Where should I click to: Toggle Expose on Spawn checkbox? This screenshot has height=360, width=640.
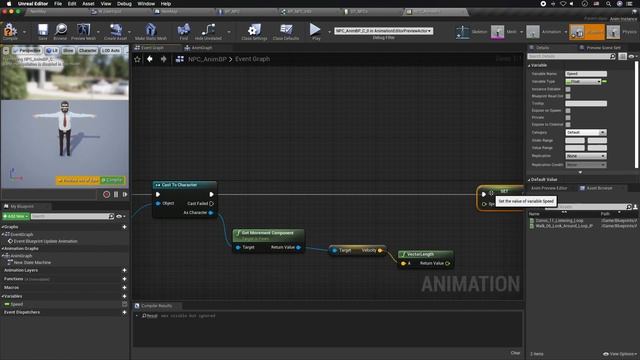click(x=568, y=111)
